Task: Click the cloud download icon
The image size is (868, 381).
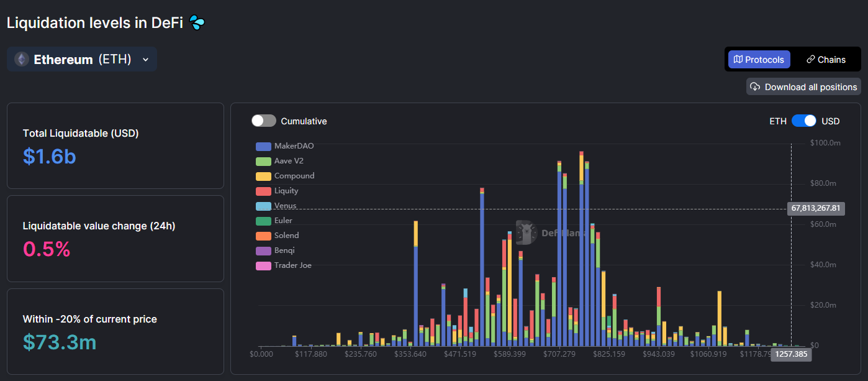Action: tap(756, 86)
